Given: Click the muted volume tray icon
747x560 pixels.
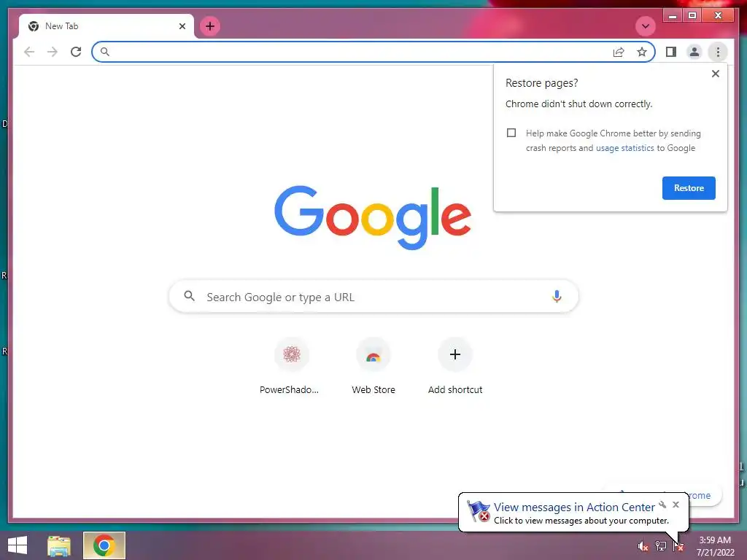Looking at the screenshot, I should pyautogui.click(x=643, y=546).
